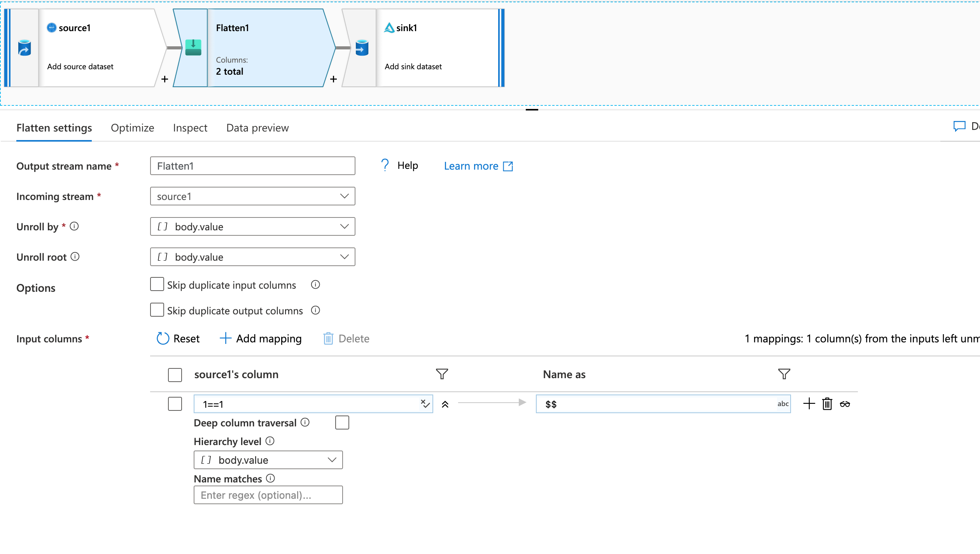980x554 pixels.
Task: Check the Deep column traversal box
Action: 342,423
